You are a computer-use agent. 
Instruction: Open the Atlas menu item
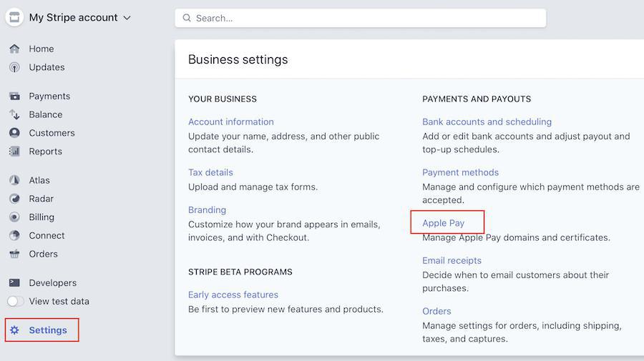[39, 180]
